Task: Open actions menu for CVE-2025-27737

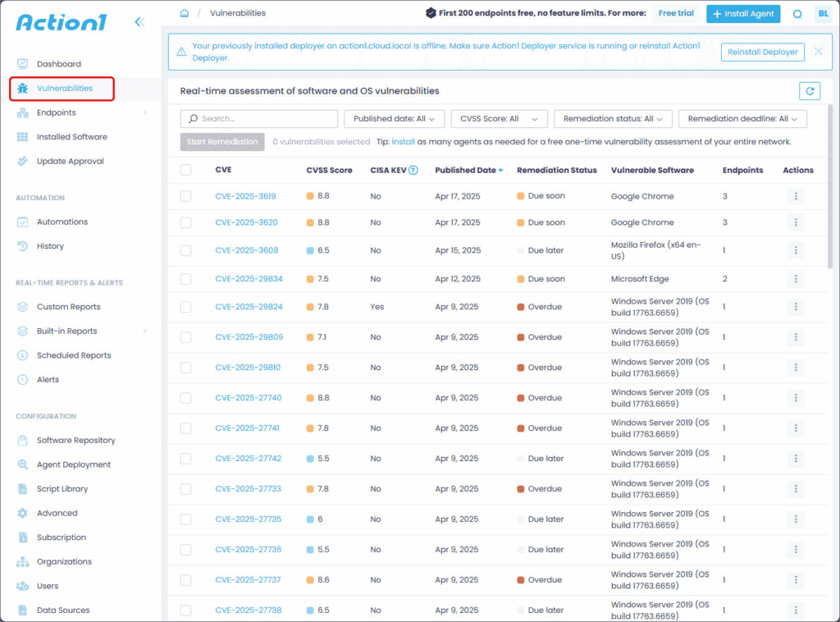Action: [x=796, y=579]
